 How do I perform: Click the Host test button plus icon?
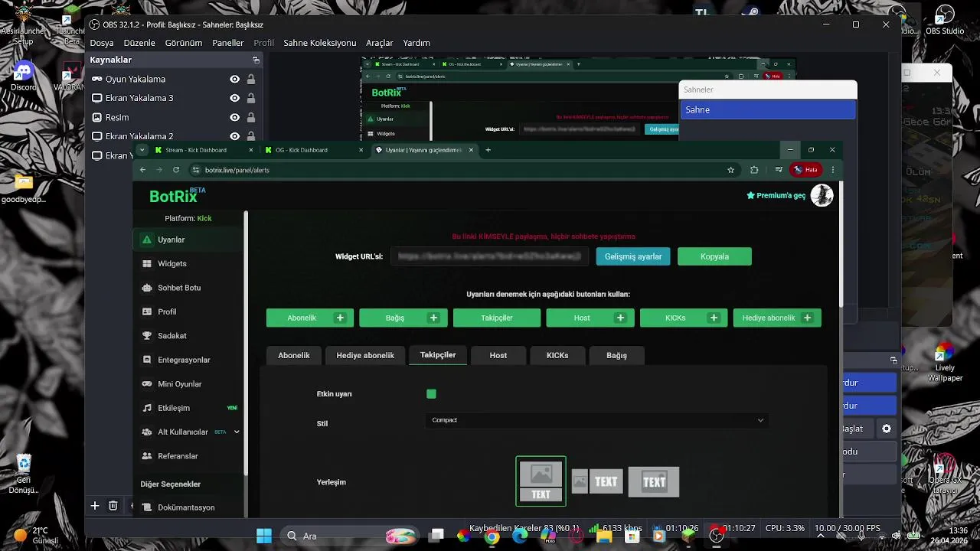(620, 318)
